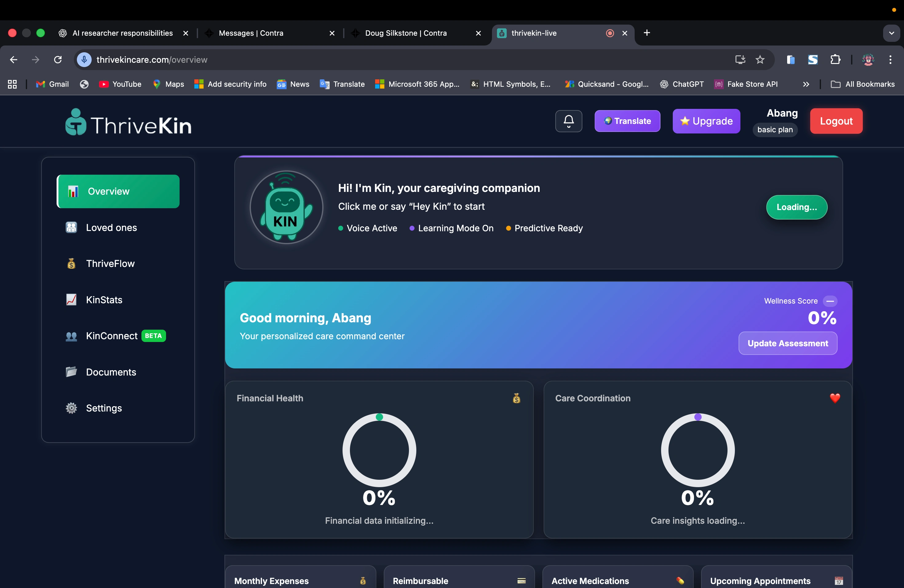
Task: Reload the page
Action: tap(58, 60)
